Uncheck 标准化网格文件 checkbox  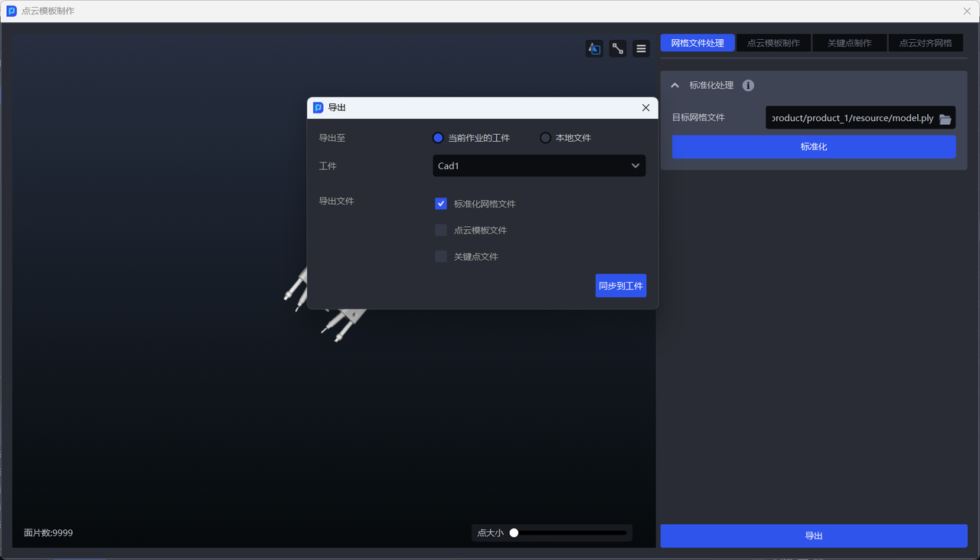coord(441,204)
